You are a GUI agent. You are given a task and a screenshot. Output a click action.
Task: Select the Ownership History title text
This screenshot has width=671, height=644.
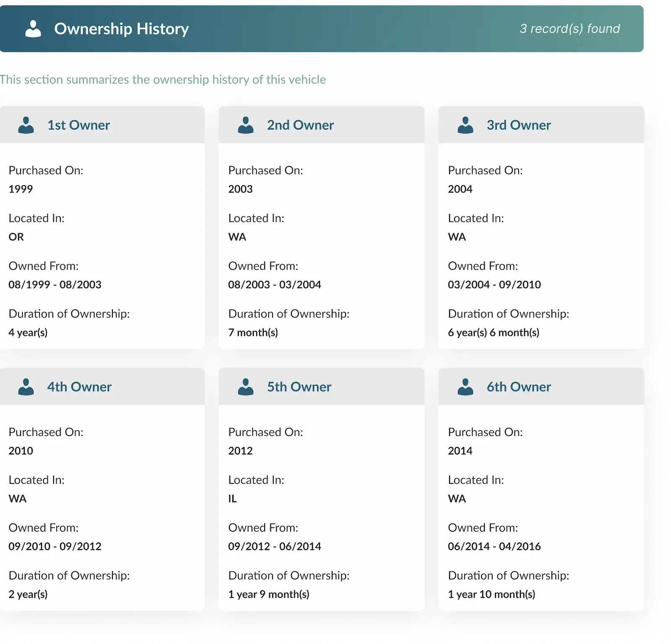pos(122,29)
